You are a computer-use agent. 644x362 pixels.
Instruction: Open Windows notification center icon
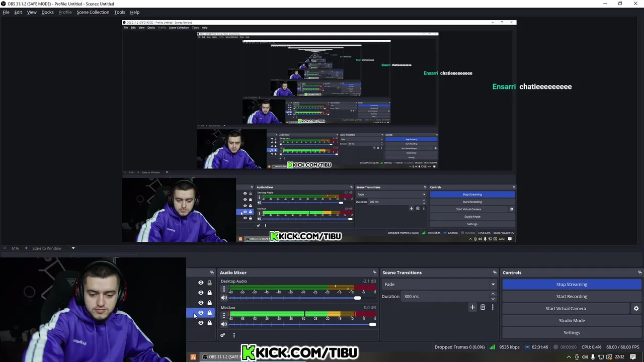tap(633, 357)
